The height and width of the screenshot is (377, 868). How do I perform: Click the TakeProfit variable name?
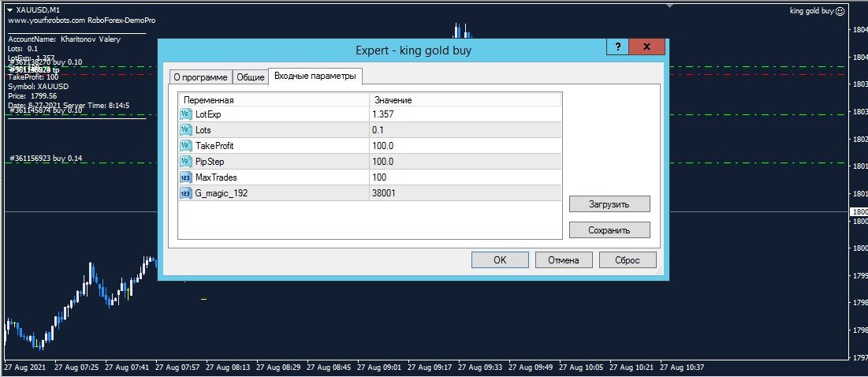click(x=214, y=146)
